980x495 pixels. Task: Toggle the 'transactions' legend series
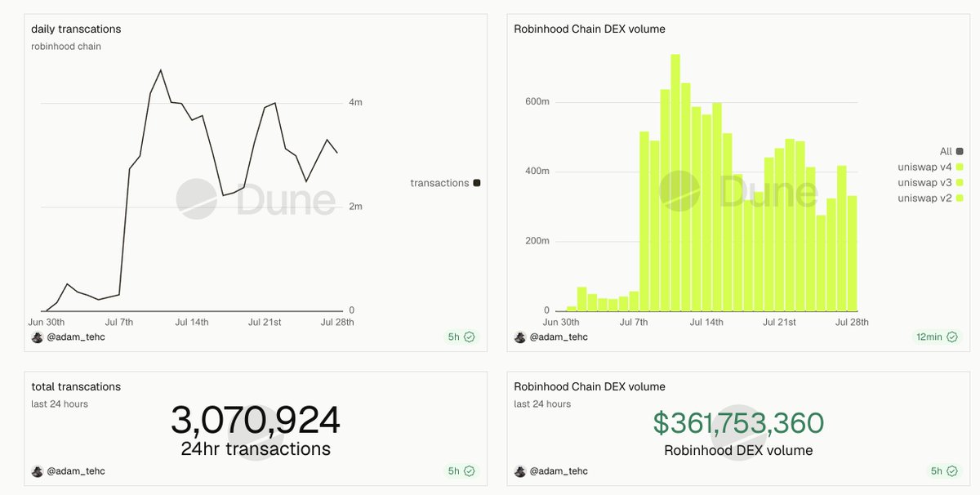pos(445,183)
